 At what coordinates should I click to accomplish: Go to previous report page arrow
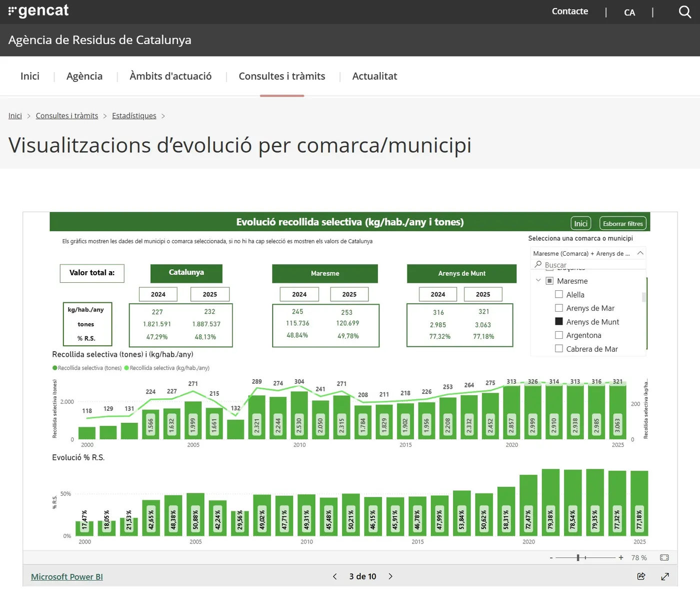335,576
